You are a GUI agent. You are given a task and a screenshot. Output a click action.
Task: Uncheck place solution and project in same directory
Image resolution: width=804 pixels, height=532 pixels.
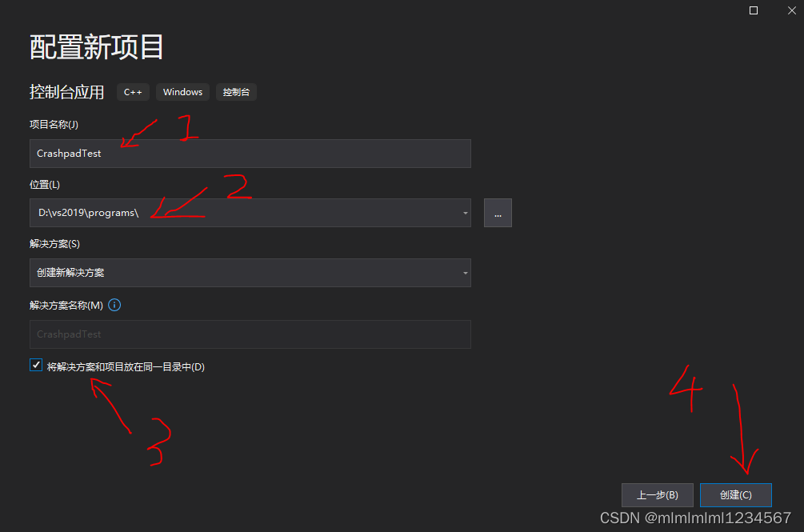click(36, 365)
